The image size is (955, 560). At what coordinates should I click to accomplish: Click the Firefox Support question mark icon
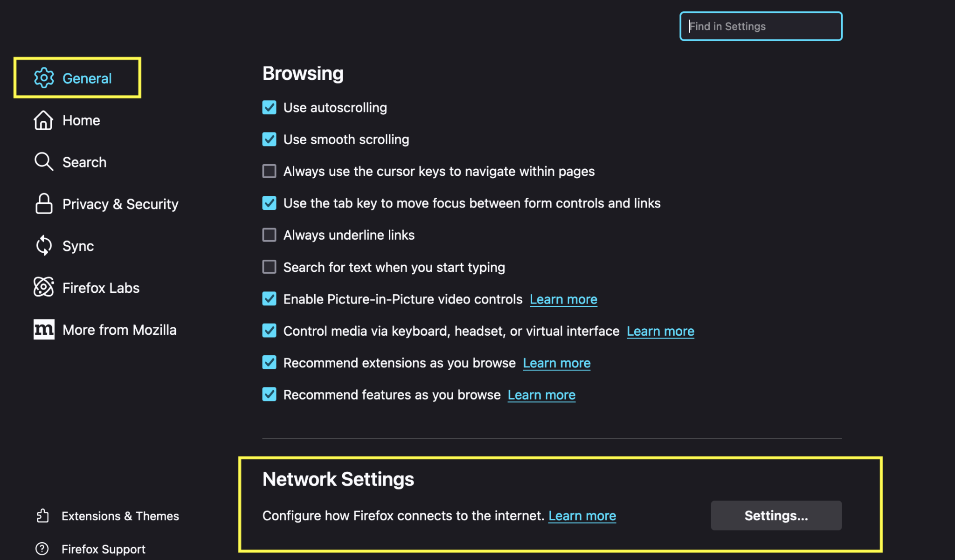[x=42, y=549]
